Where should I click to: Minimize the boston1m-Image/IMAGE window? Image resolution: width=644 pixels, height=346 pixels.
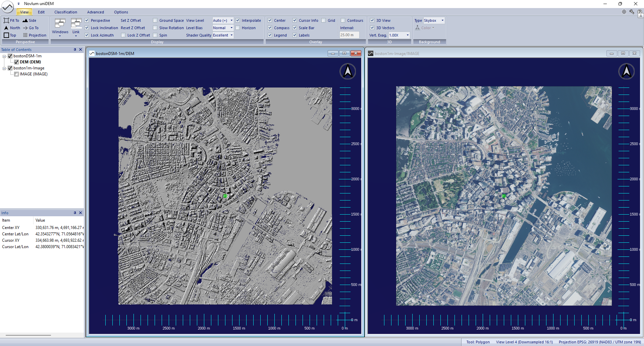point(612,53)
